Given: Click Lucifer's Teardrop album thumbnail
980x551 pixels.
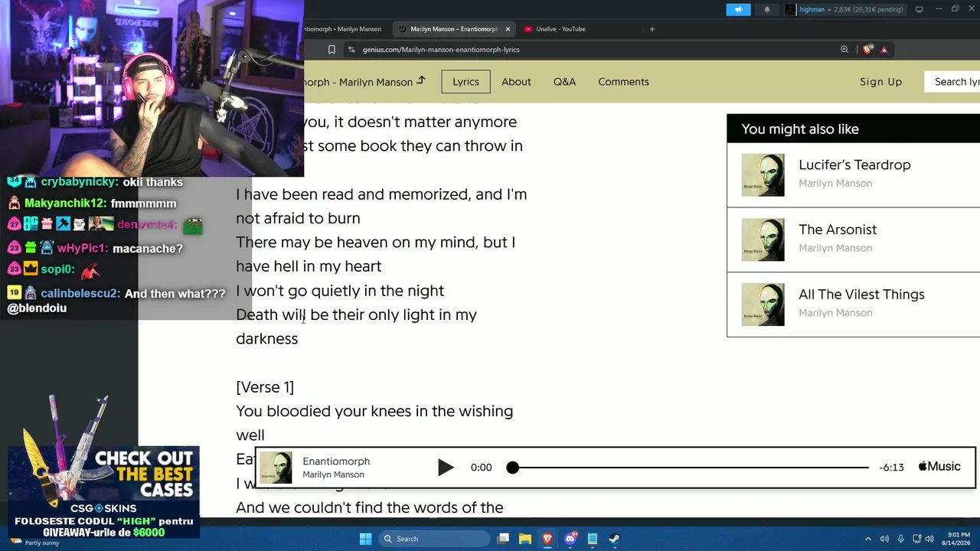Looking at the screenshot, I should pos(763,174).
